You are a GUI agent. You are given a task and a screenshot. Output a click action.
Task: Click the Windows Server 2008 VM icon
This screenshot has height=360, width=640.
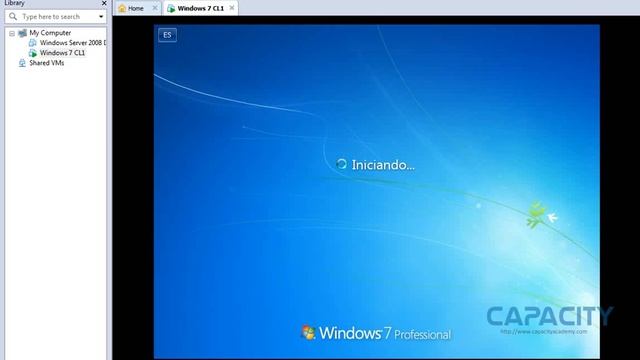tap(33, 43)
